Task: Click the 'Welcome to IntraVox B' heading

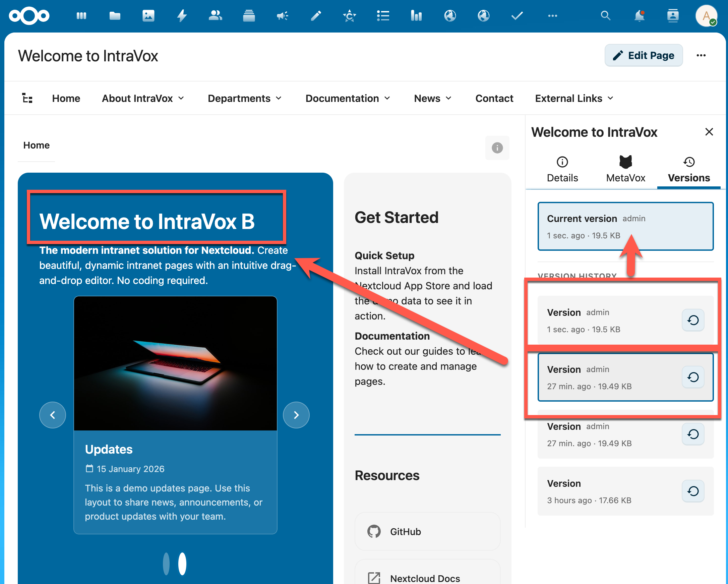Action: [x=147, y=221]
